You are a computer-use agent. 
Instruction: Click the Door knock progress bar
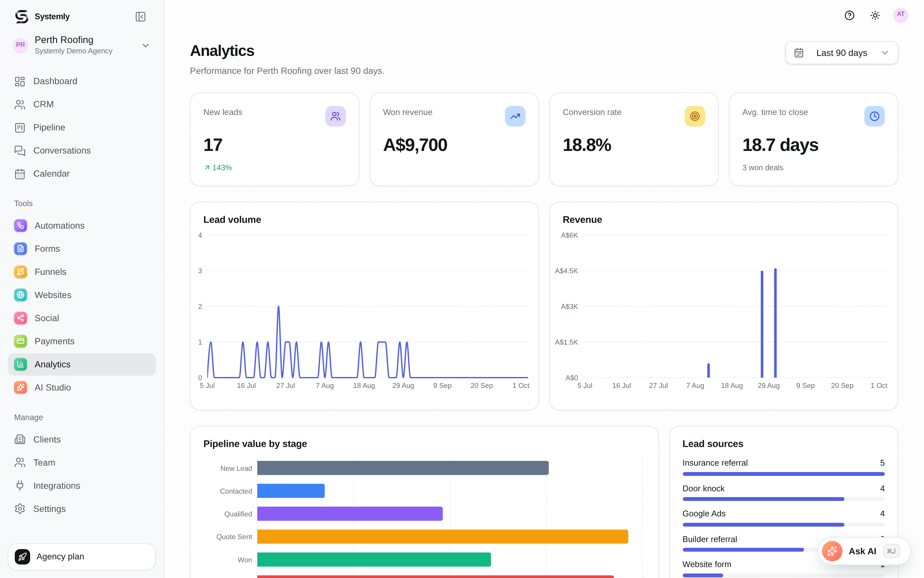[x=783, y=499]
